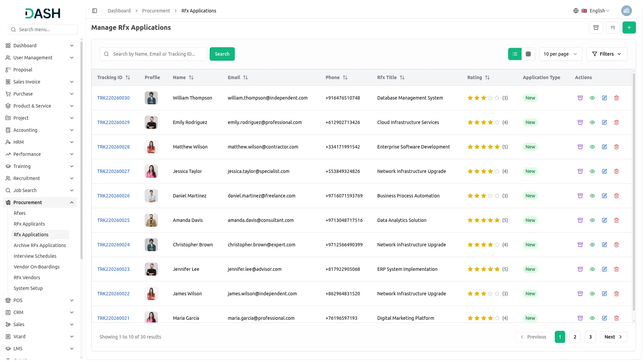644x362 pixels.
Task: Open tracking link TRK220260030
Action: click(113, 98)
